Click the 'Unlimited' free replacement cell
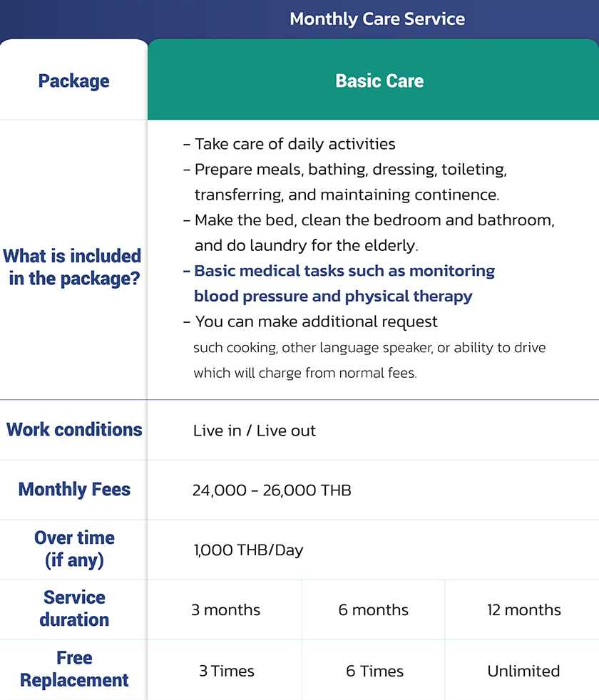The height and width of the screenshot is (700, 599). [524, 671]
